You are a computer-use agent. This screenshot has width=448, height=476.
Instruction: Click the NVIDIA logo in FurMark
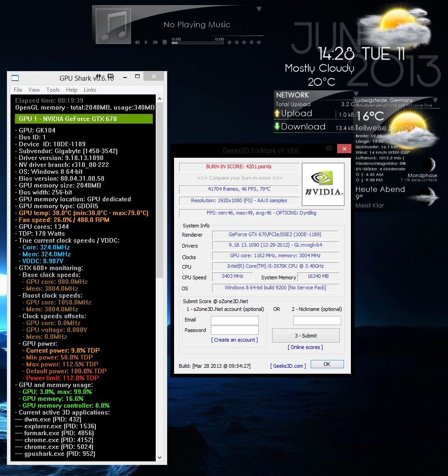[x=323, y=184]
